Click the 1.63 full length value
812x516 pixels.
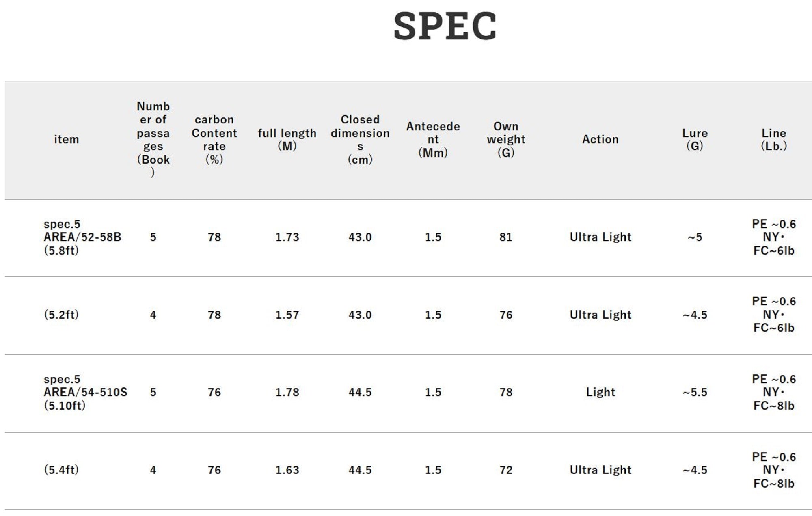(x=287, y=470)
